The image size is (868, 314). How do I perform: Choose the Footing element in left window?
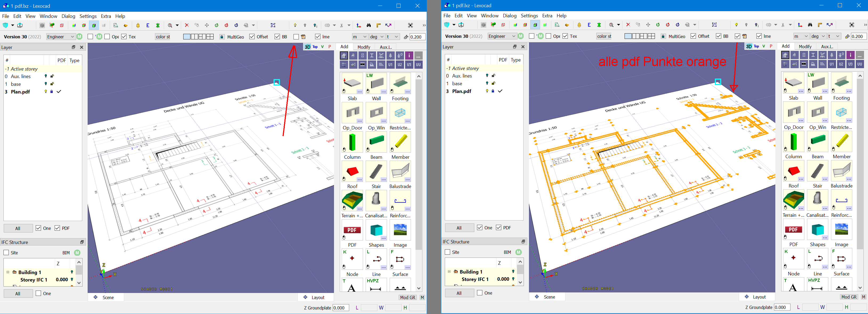400,84
